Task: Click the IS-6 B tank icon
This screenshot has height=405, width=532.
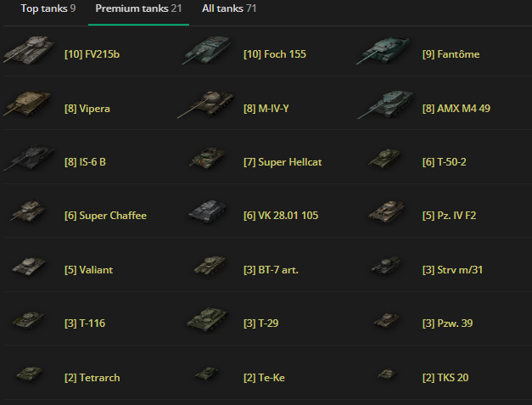Action: 29,158
